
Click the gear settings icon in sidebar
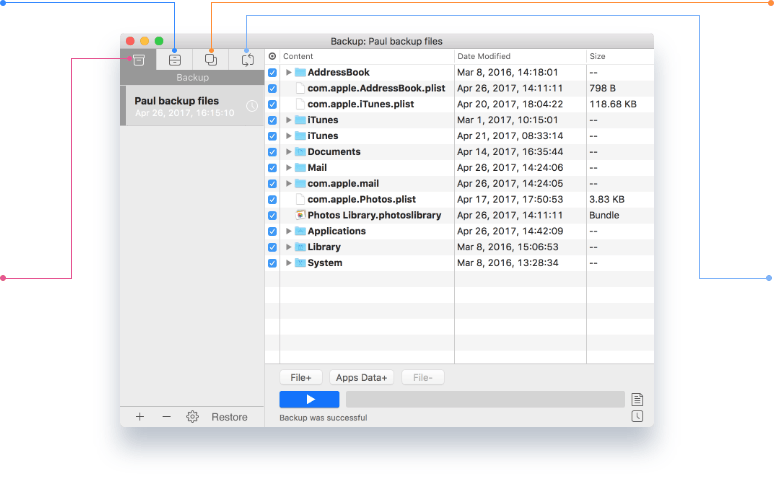192,417
